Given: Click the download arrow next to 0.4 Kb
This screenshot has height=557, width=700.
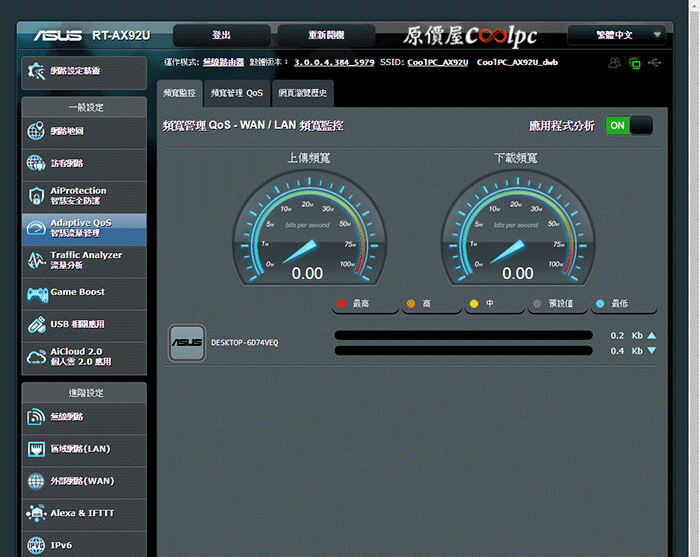Looking at the screenshot, I should (651, 351).
